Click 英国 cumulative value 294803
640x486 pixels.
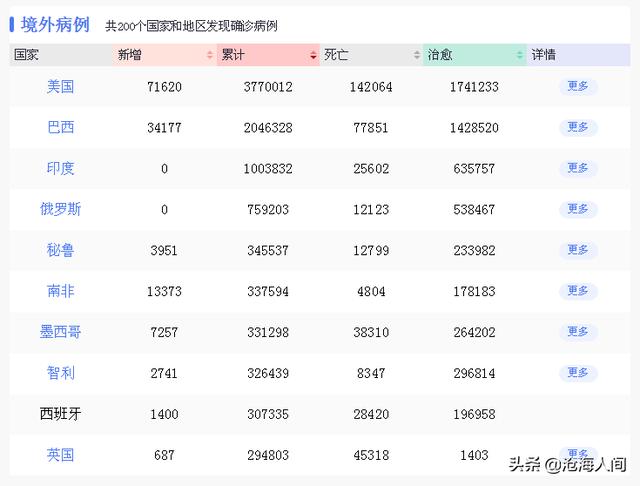[x=268, y=455]
